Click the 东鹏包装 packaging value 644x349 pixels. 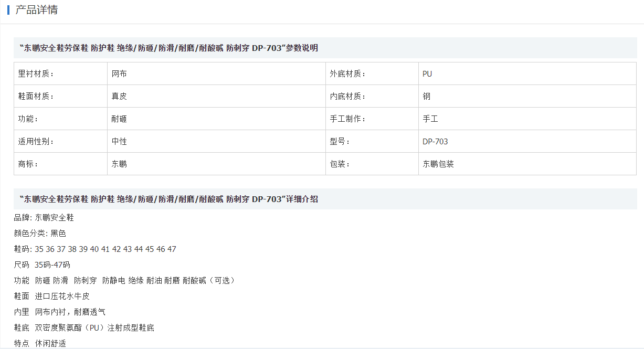pos(527,164)
